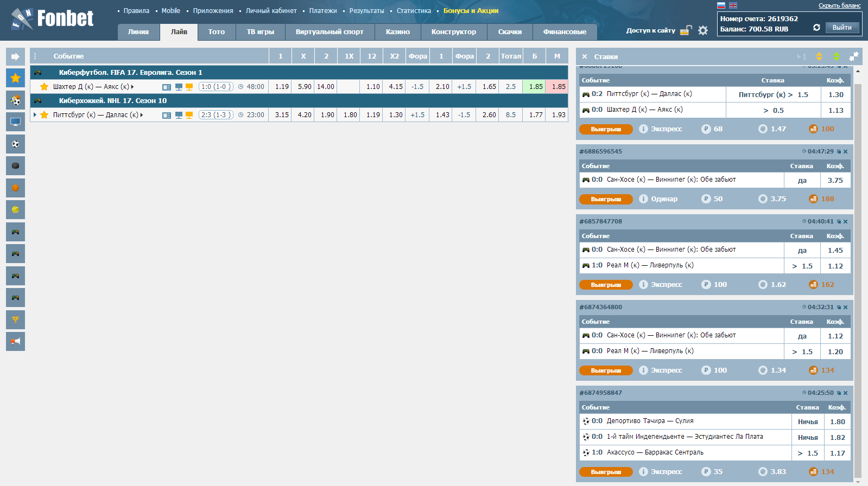Toggle favorites star filter in left sidebar
The width and height of the screenshot is (868, 486).
pyautogui.click(x=15, y=78)
